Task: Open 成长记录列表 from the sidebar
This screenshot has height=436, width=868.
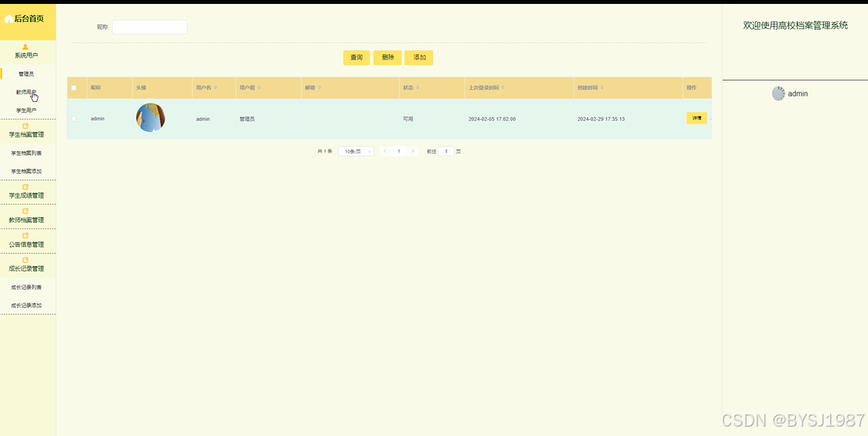Action: (x=26, y=287)
